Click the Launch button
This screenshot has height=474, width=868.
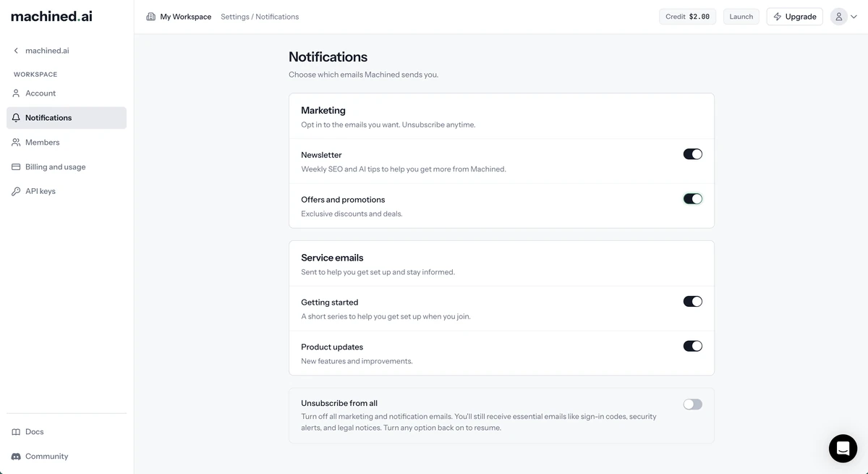coord(741,17)
